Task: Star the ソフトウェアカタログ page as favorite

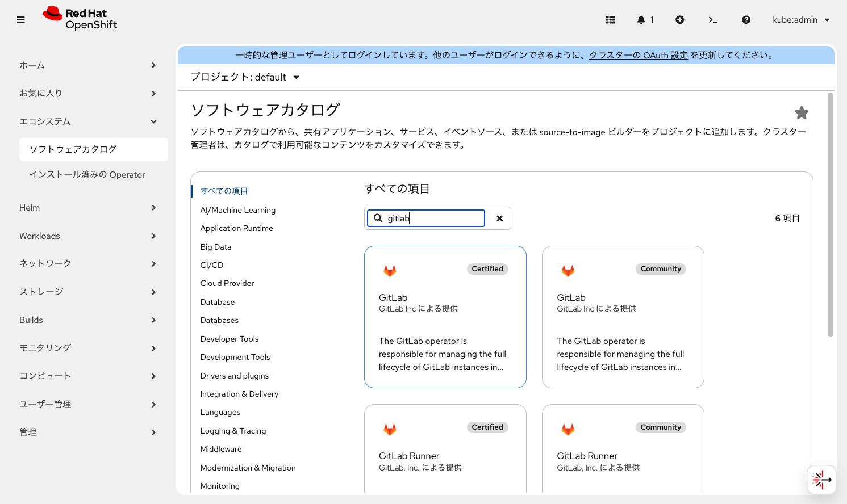Action: pyautogui.click(x=802, y=112)
